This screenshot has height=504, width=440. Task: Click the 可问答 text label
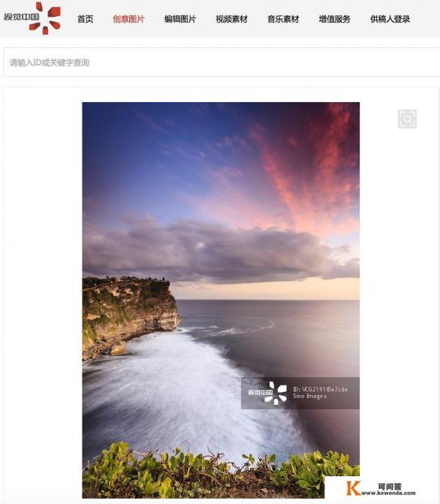(390, 486)
